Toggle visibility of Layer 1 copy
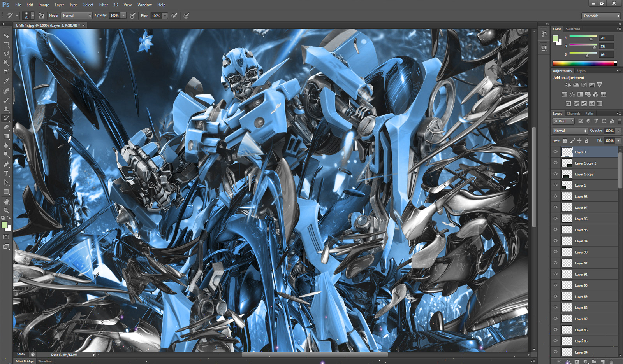The image size is (623, 364). [556, 174]
